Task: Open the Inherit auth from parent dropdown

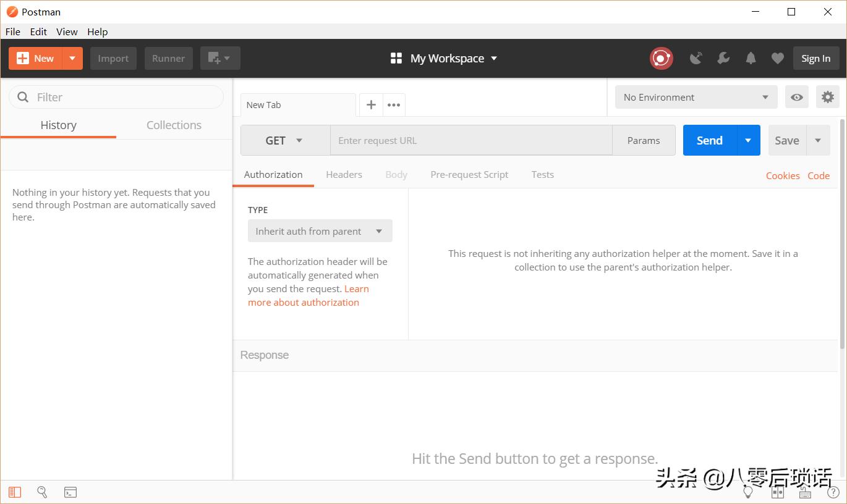Action: tap(320, 231)
